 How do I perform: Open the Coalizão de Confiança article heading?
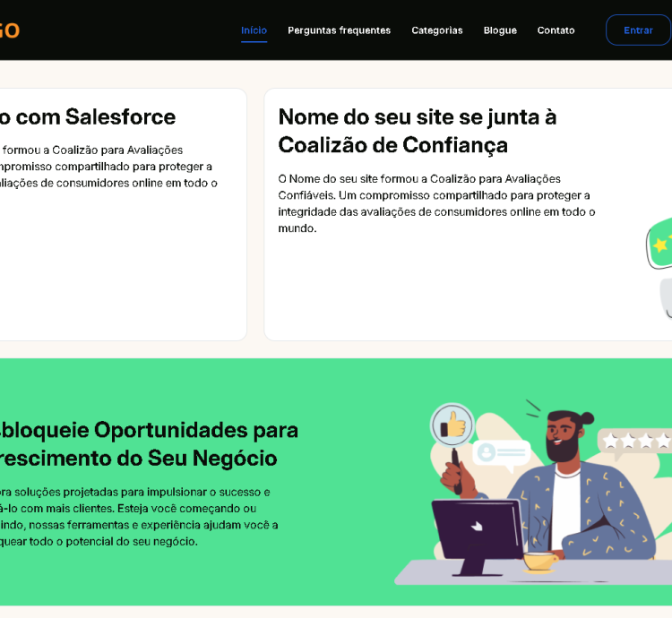coord(417,131)
